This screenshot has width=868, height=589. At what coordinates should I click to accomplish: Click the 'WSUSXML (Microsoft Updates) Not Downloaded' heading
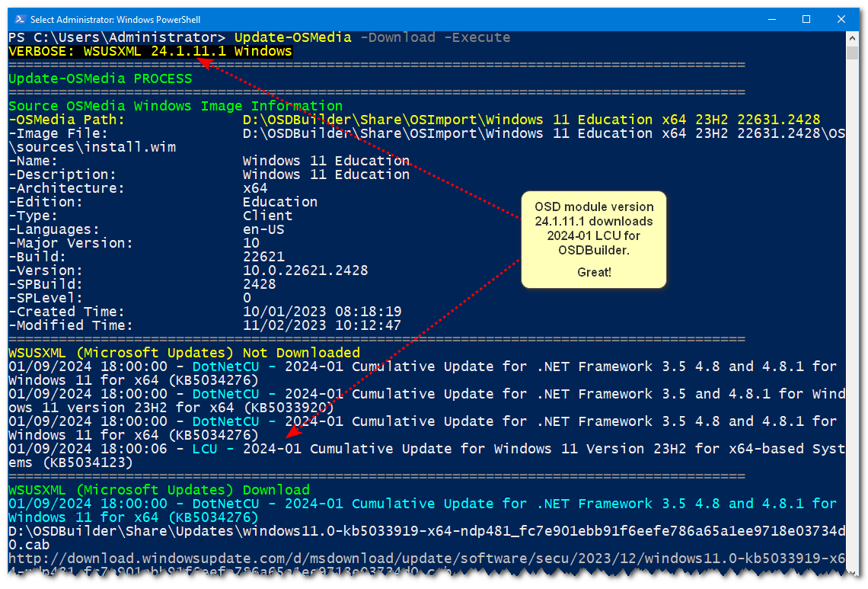(x=183, y=353)
